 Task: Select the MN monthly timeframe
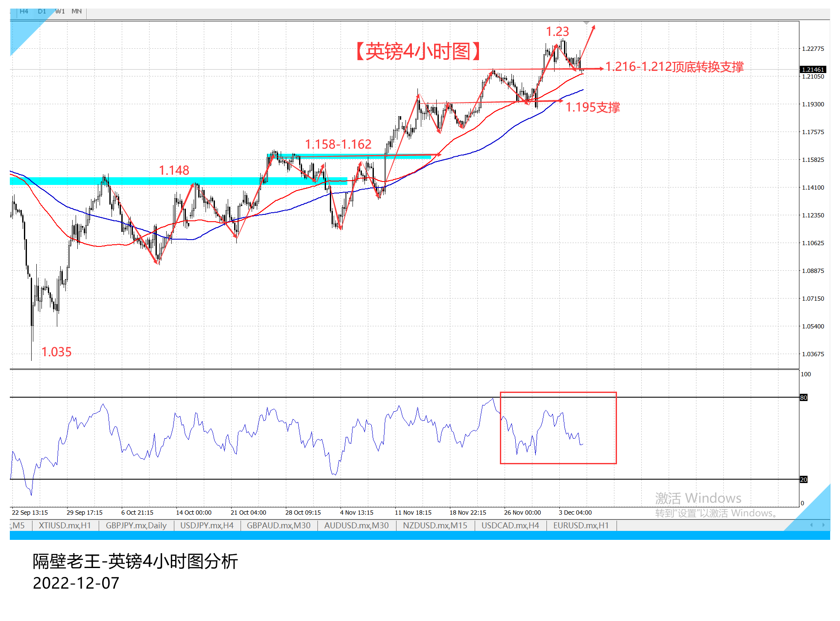point(76,12)
